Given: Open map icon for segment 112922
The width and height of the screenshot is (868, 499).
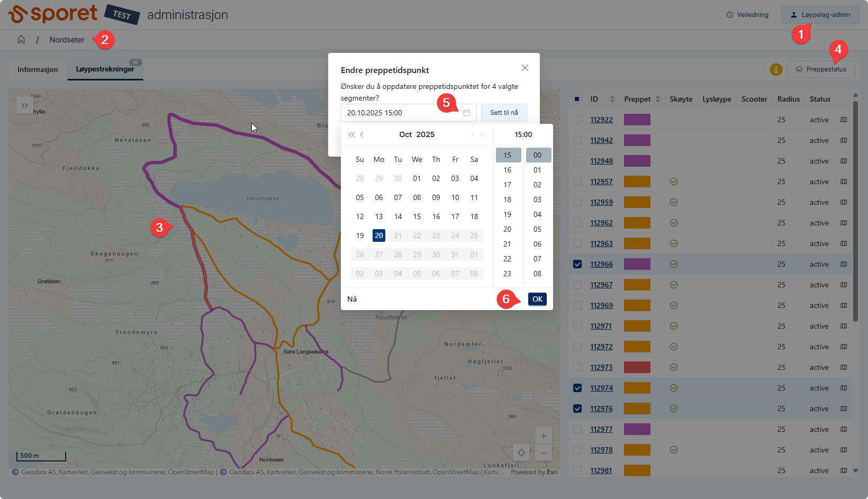Looking at the screenshot, I should tap(844, 120).
